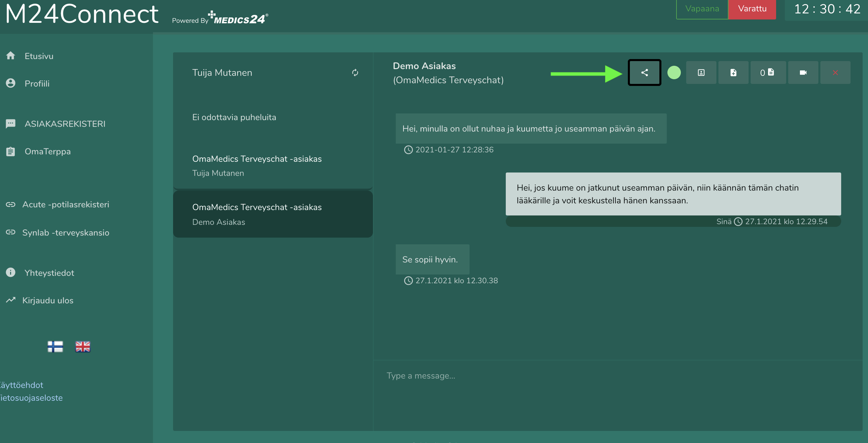
Task: Click the timestamp 27.1.2021 klo 12.29.54
Action: pyautogui.click(x=786, y=222)
